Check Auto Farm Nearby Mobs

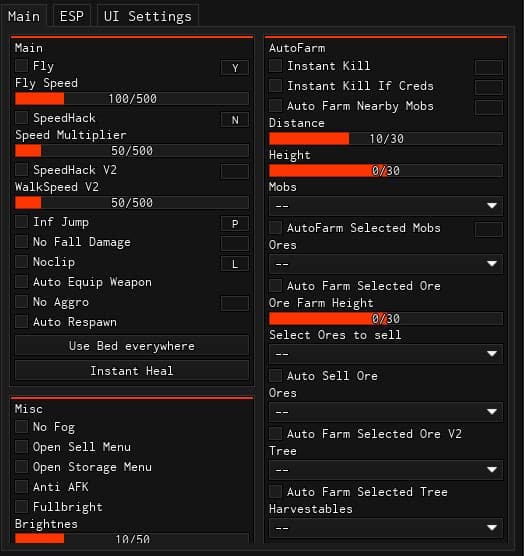tap(275, 106)
